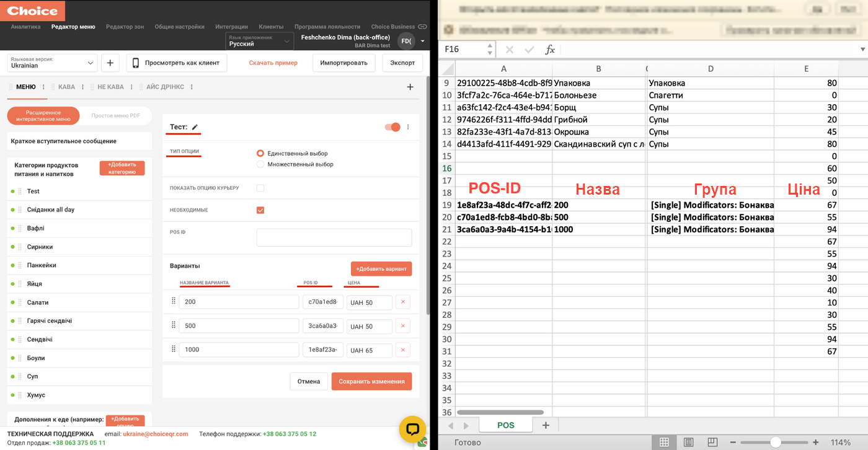Viewport: 868px width, 450px height.
Task: Click the fx insert function icon in Excel
Action: point(549,50)
